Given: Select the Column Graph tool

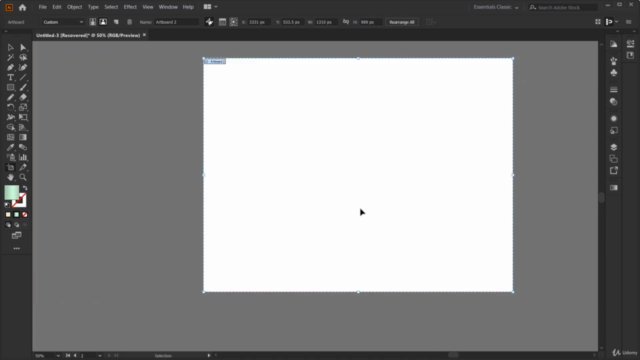Looking at the screenshot, I should 23,158.
